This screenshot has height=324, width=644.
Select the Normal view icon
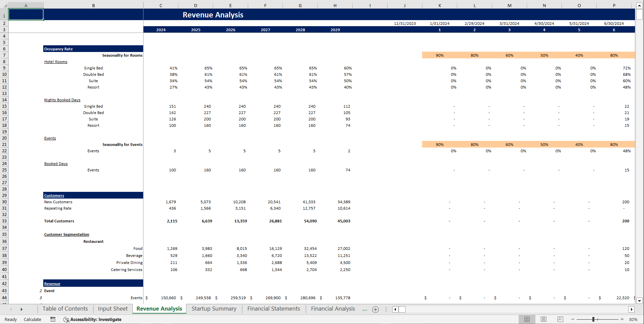(527, 319)
